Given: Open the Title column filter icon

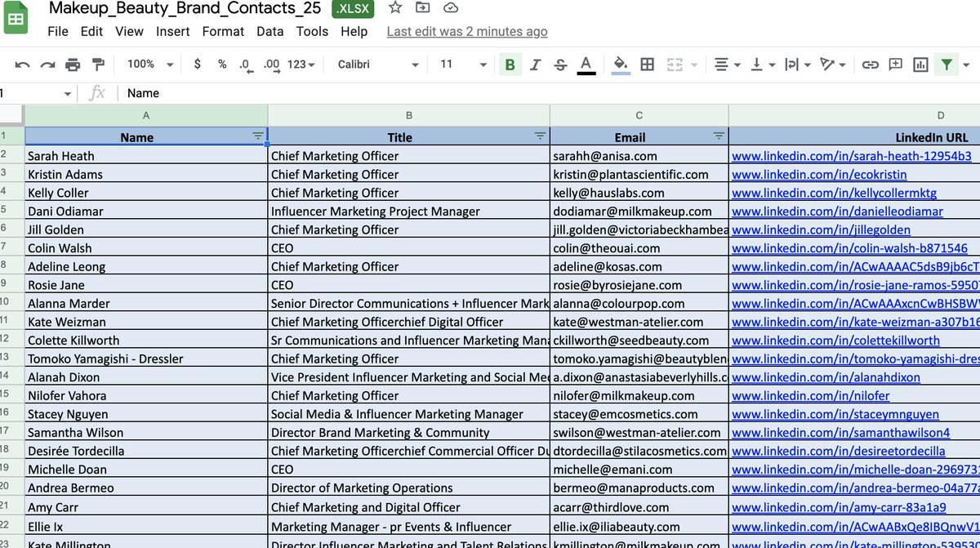Looking at the screenshot, I should click(x=540, y=136).
